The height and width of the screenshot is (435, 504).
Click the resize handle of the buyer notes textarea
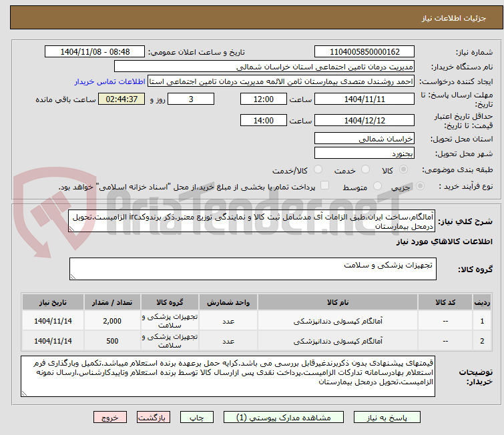(25, 393)
